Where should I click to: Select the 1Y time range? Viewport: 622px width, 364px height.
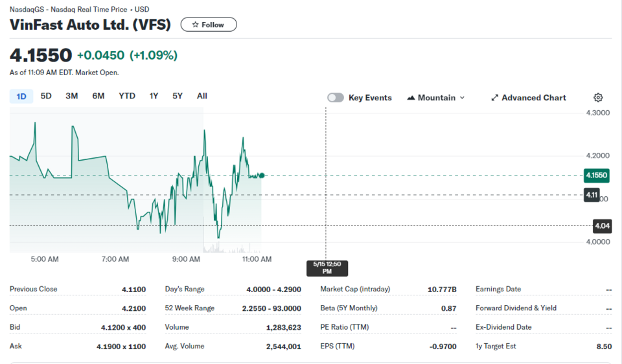click(154, 96)
